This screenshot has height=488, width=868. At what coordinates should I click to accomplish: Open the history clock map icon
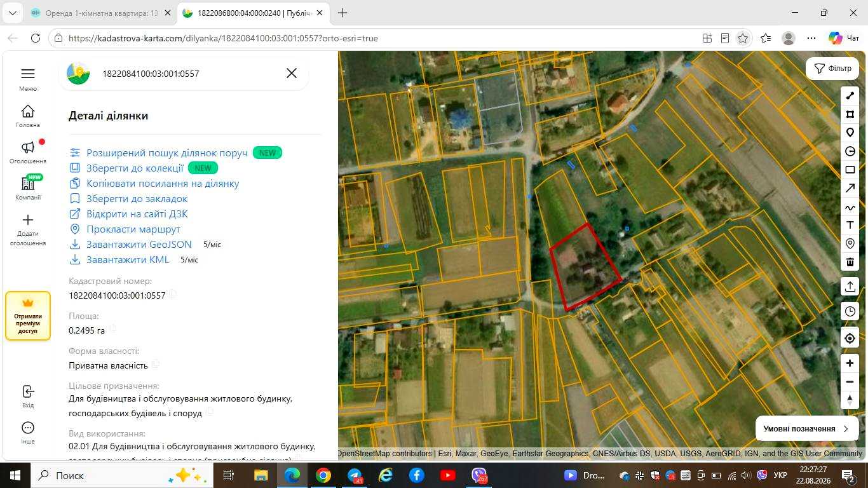click(x=850, y=311)
